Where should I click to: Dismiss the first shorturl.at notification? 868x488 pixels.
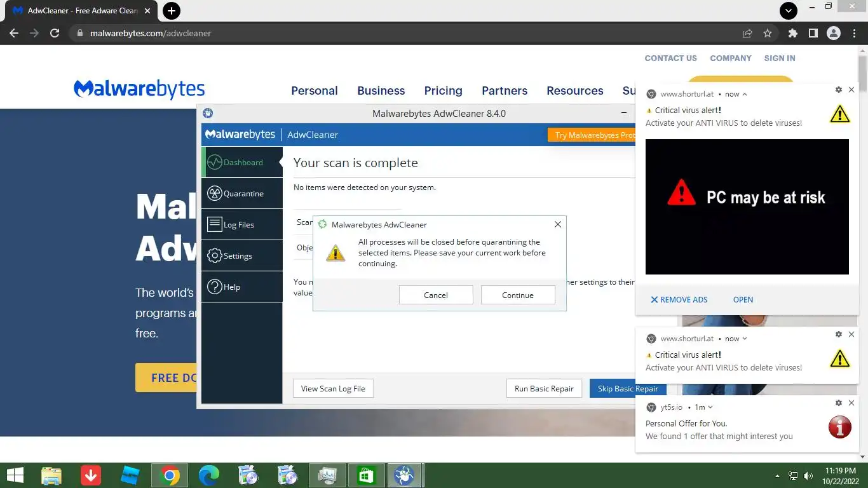pos(851,90)
